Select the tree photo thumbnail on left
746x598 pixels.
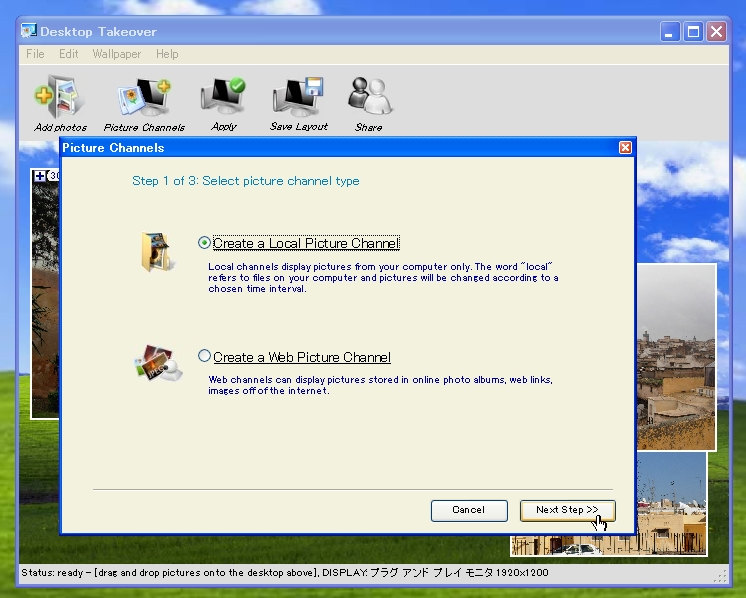pos(45,294)
